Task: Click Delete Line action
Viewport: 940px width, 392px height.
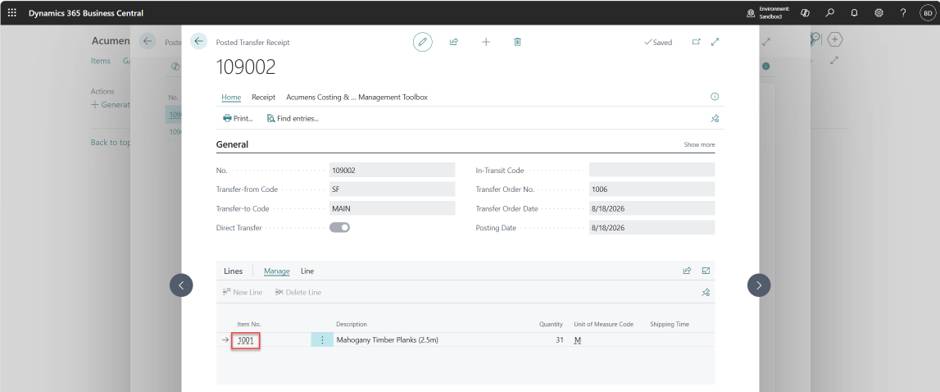Action: click(x=298, y=293)
